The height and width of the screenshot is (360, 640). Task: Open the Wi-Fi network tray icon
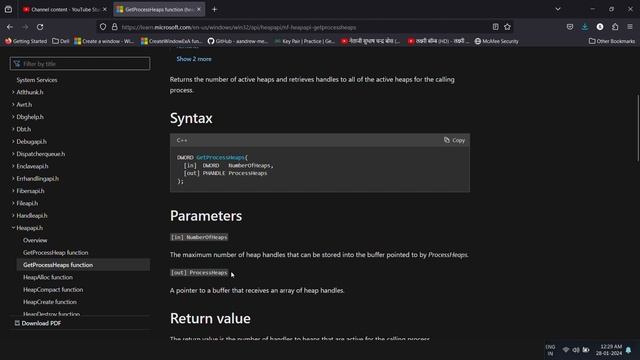(x=566, y=350)
